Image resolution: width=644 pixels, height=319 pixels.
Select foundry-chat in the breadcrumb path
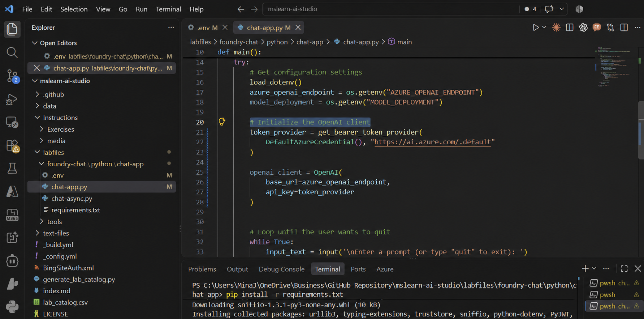pyautogui.click(x=239, y=42)
